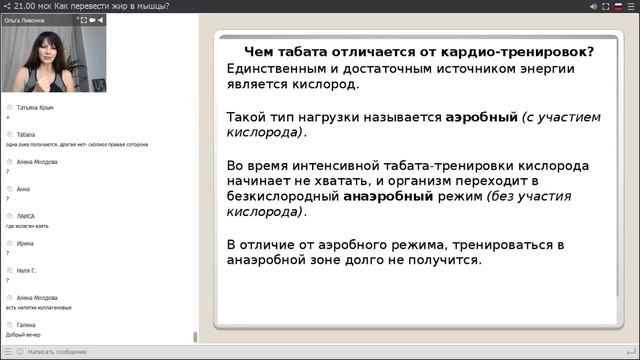Click presenter name Ольга Левонюк
Image resolution: width=640 pixels, height=360 pixels.
(24, 20)
